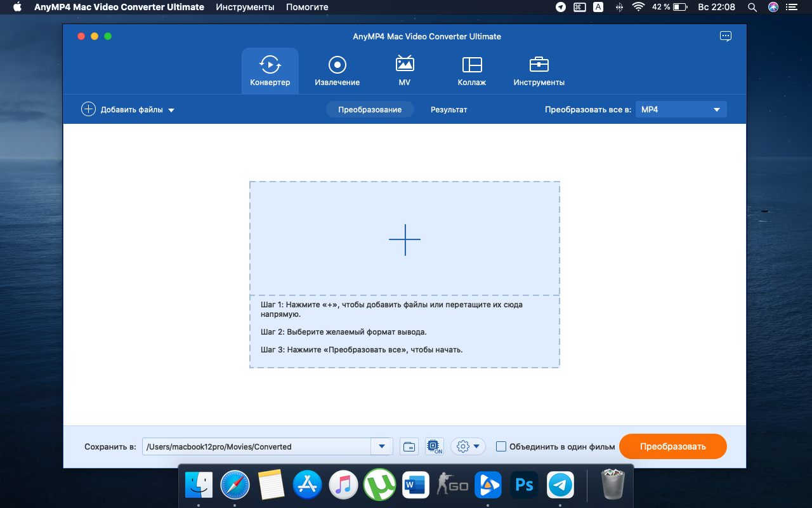Switch to the Коллаж tab

pos(472,71)
